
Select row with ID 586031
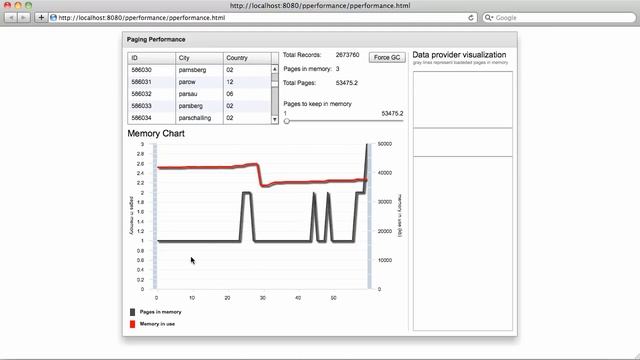[x=200, y=82]
